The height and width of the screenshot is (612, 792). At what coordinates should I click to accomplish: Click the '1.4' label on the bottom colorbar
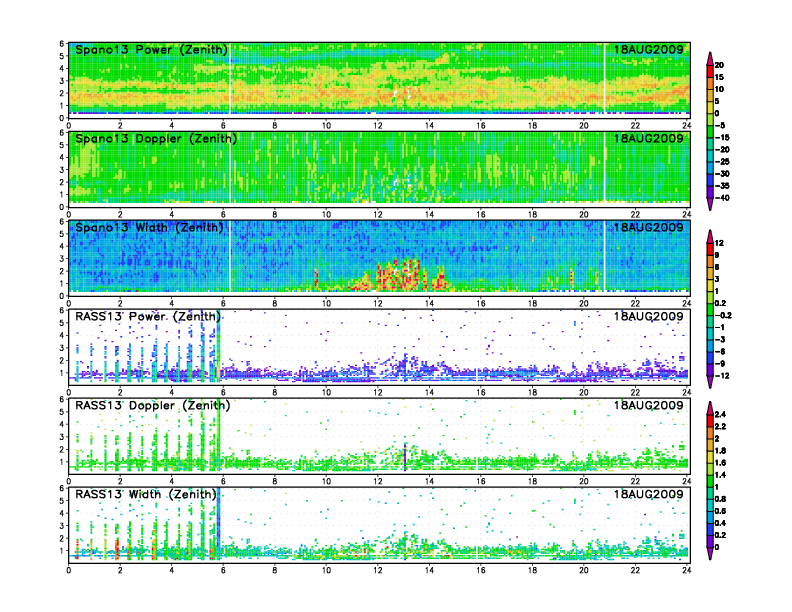click(720, 475)
